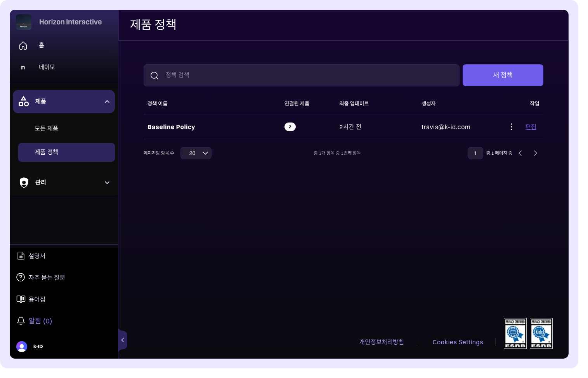588x378 pixels.
Task: Collapse the 제품 section chevron
Action: 107,102
